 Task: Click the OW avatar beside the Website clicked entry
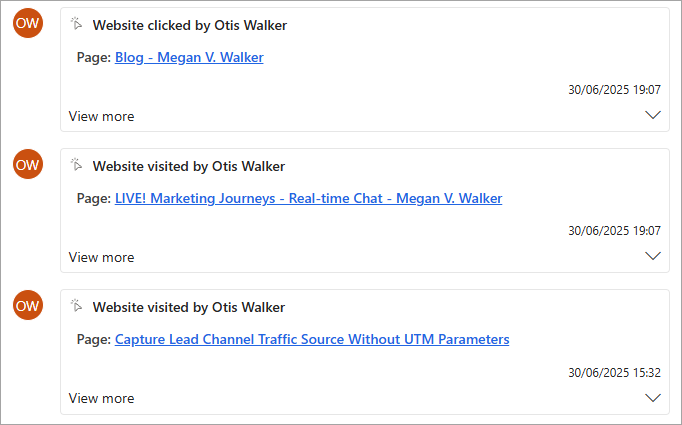(x=28, y=23)
